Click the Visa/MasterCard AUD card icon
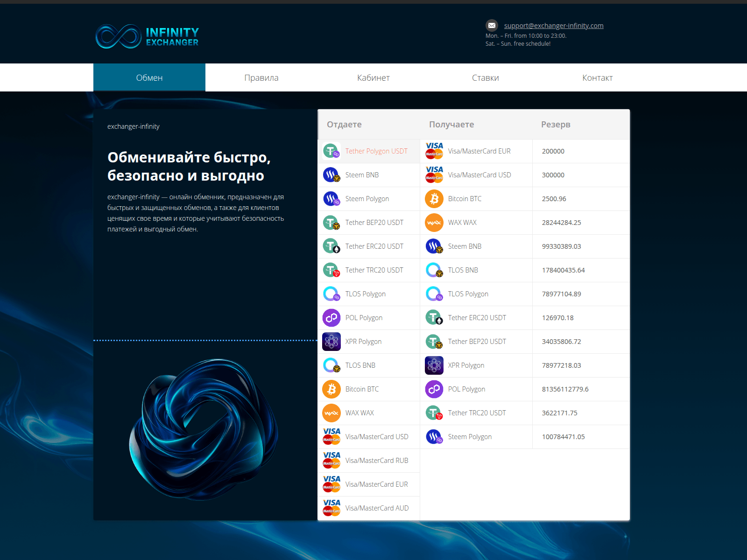Screen dimensions: 747x560 331,507
